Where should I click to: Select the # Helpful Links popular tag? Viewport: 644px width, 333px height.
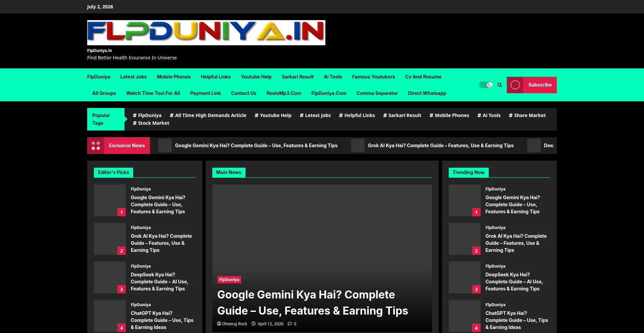point(357,115)
